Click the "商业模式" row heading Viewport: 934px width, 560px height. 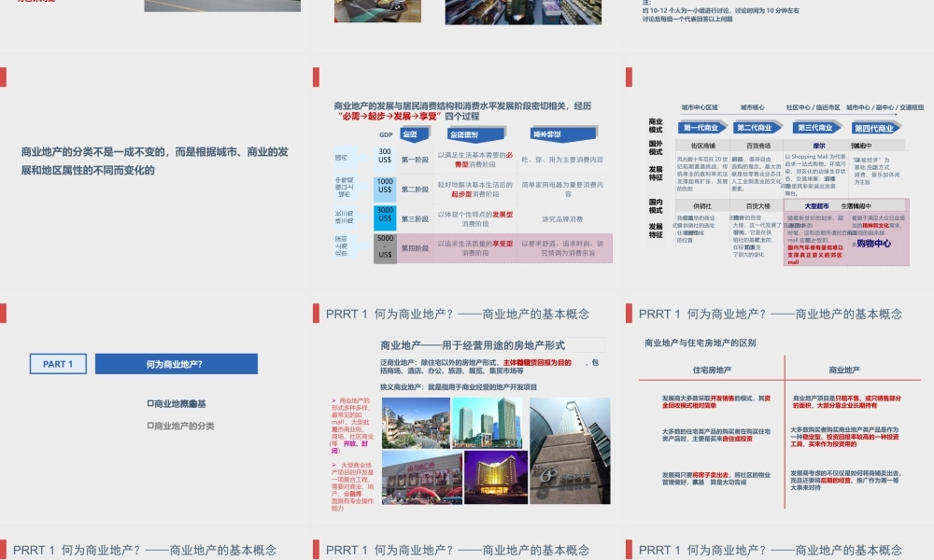[656, 126]
